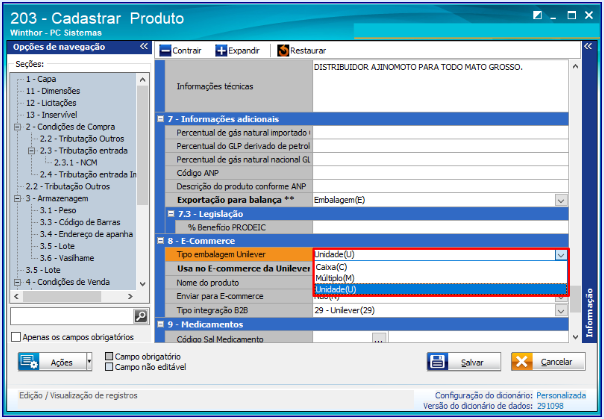The image size is (604, 419).
Task: Click the Código ANP input field
Action: click(x=441, y=173)
